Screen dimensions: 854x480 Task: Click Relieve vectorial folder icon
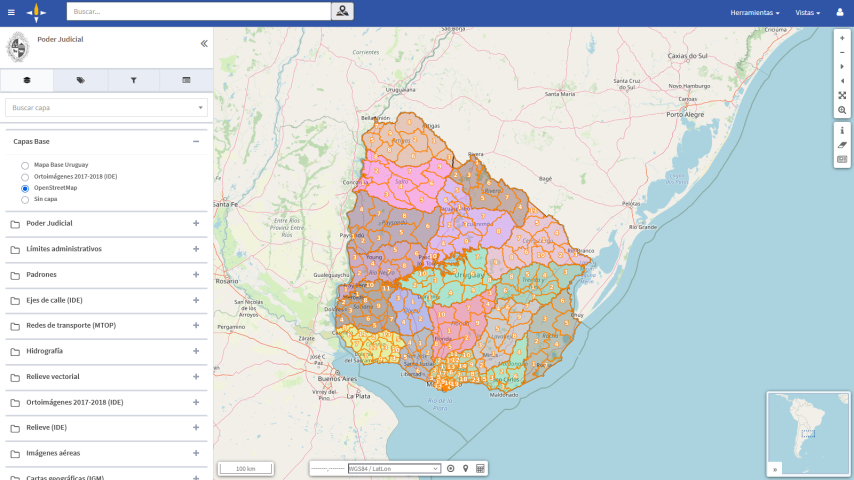pos(15,378)
